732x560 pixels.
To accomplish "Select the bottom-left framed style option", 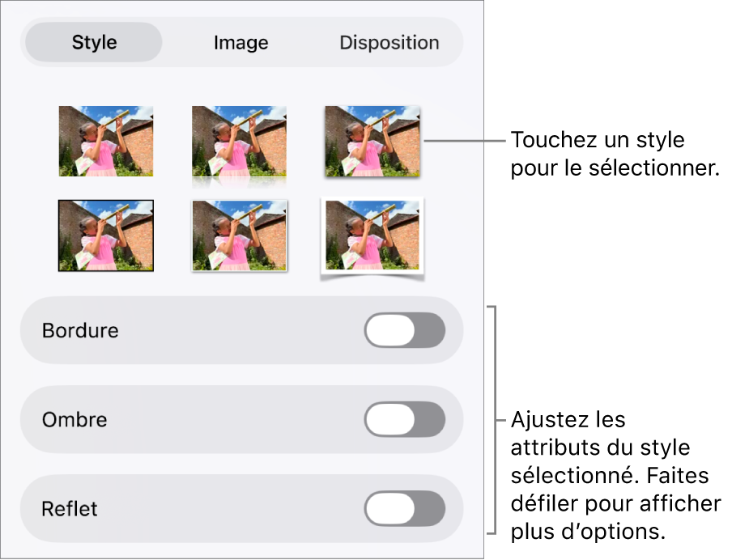I will point(105,235).
